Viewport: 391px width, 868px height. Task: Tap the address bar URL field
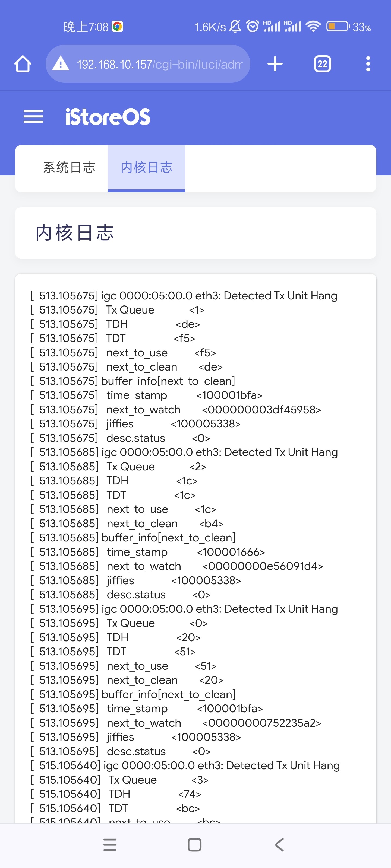[x=159, y=64]
